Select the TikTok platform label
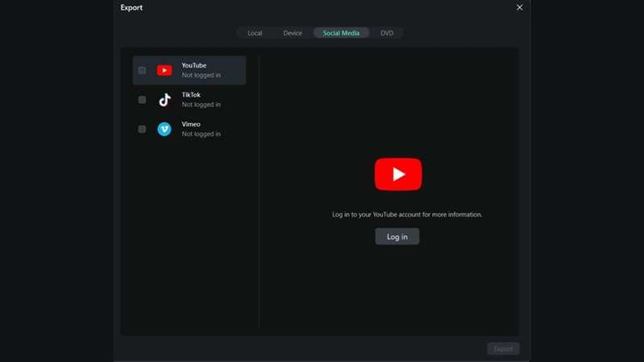The height and width of the screenshot is (362, 644). tap(191, 95)
